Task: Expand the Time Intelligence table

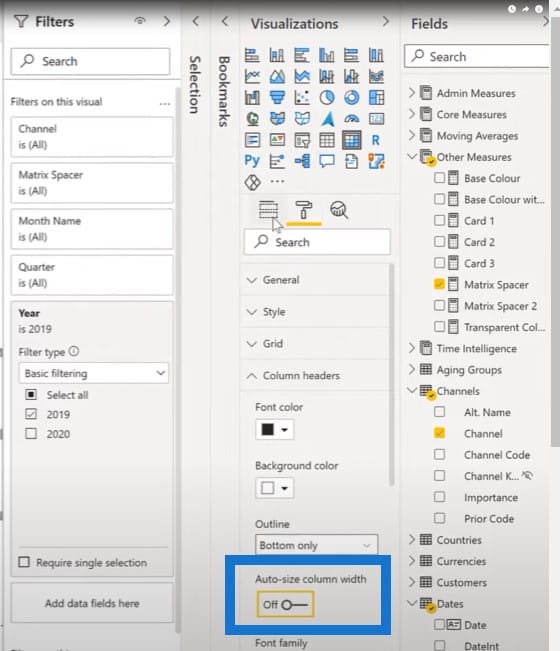Action: (x=476, y=348)
